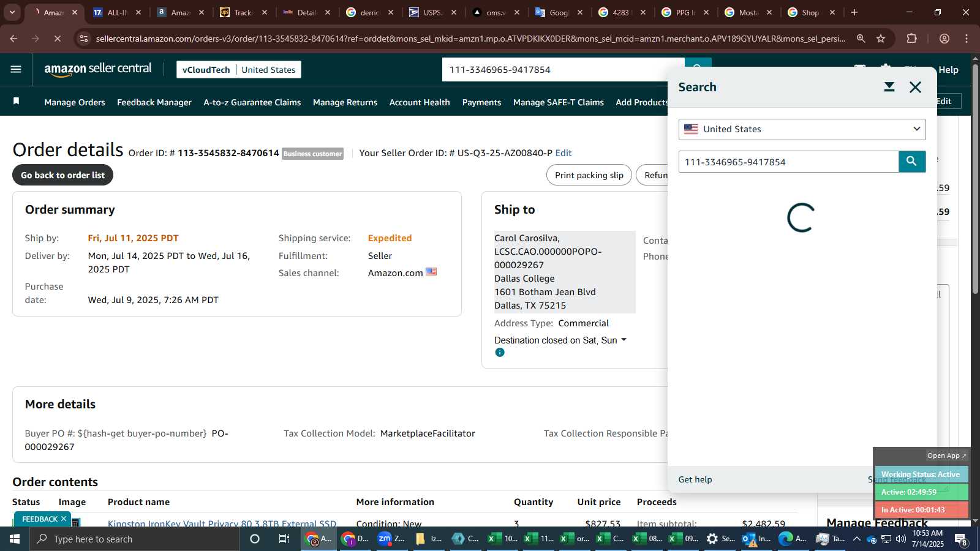The width and height of the screenshot is (980, 551).
Task: Click the volume speaker icon in system tray
Action: tap(901, 539)
